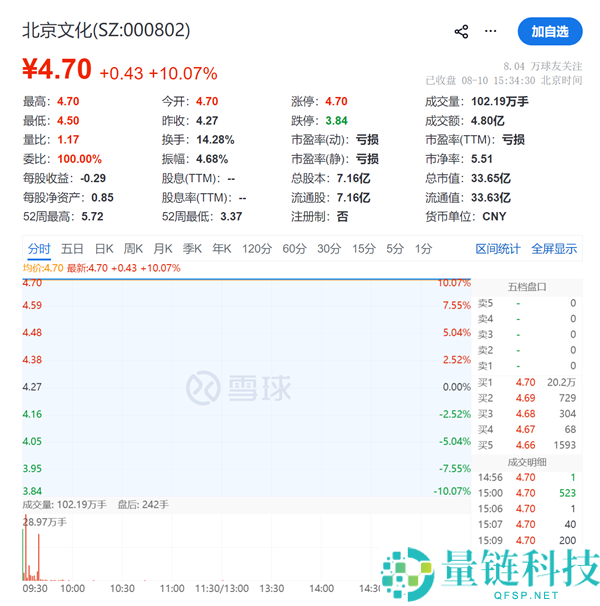Select the 月K chart tab
Viewport: 600px width, 606px height.
163,249
